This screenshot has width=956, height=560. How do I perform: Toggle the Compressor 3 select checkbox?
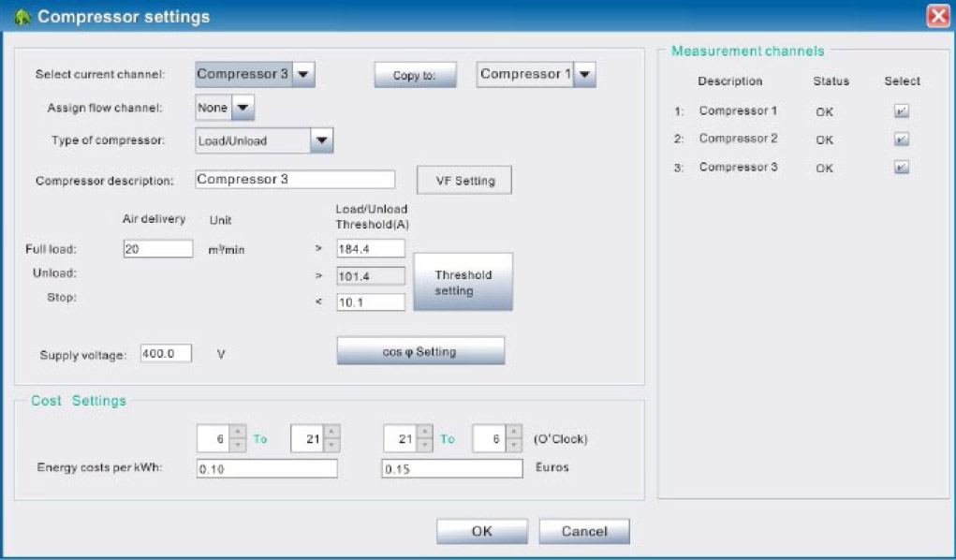click(901, 168)
